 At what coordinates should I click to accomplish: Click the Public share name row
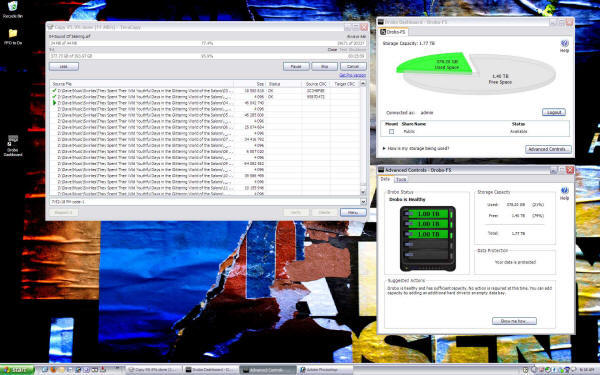[x=474, y=132]
